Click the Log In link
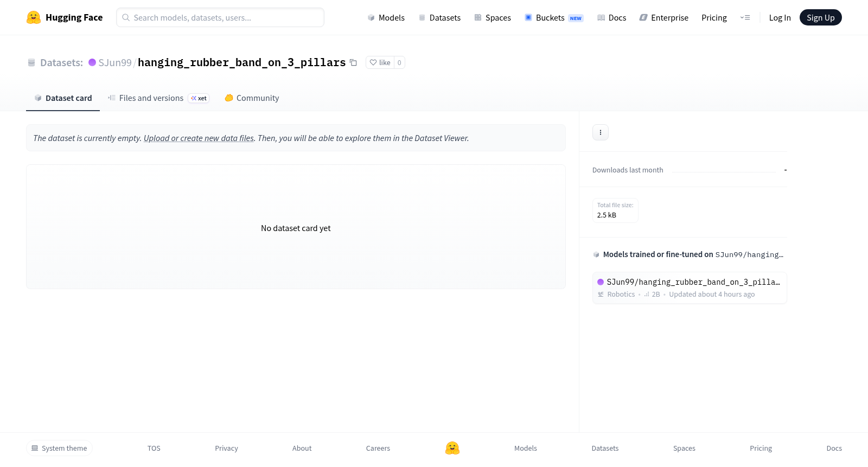The height and width of the screenshot is (467, 868). [x=780, y=17]
